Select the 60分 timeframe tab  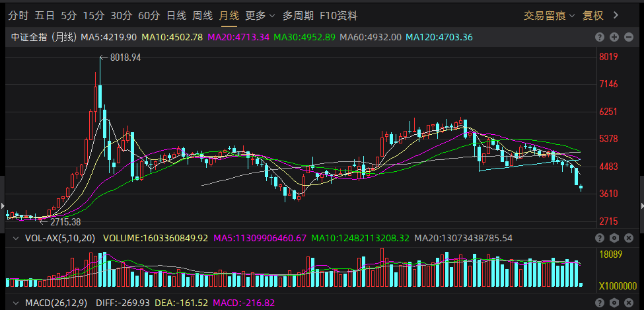149,16
